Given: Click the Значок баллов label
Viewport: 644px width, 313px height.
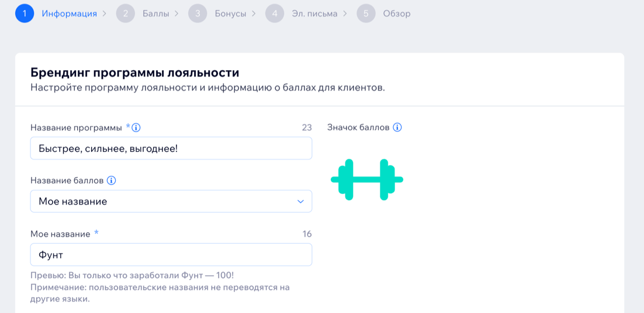Looking at the screenshot, I should pyautogui.click(x=358, y=127).
